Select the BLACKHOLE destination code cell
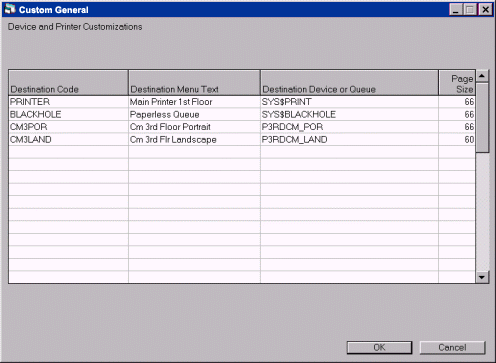This screenshot has width=496, height=363. point(68,114)
